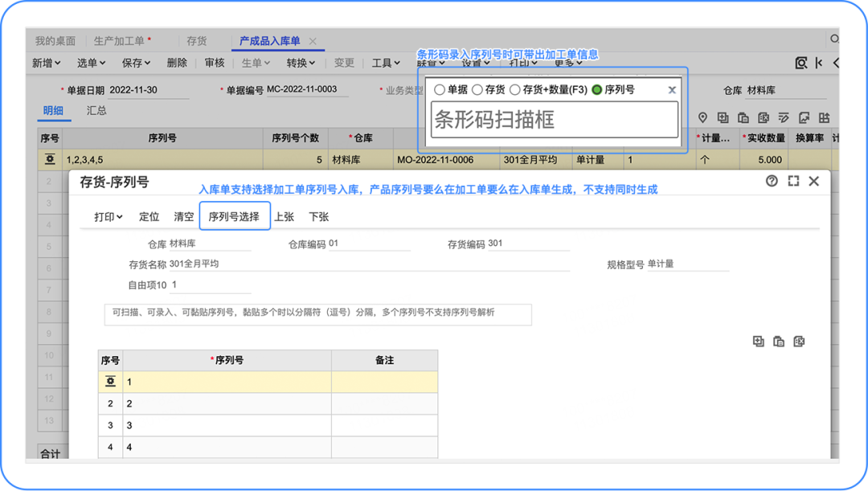Viewport: 868px width, 491px height.
Task: Click the search preview icon in the top toolbar
Action: click(800, 63)
